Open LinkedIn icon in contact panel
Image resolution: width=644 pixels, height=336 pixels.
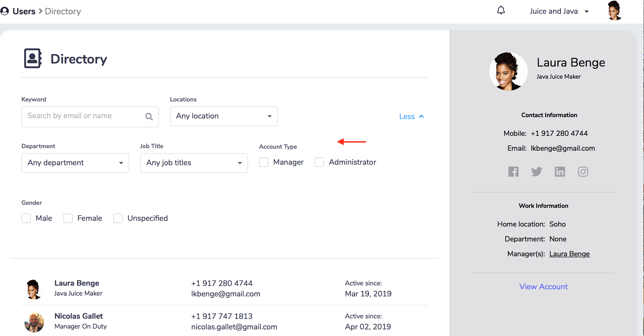560,172
